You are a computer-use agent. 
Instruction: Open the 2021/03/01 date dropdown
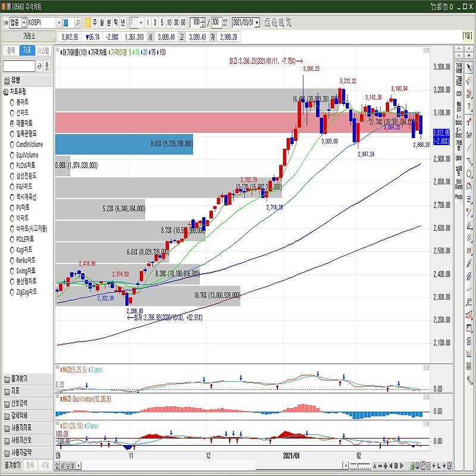coord(257,23)
